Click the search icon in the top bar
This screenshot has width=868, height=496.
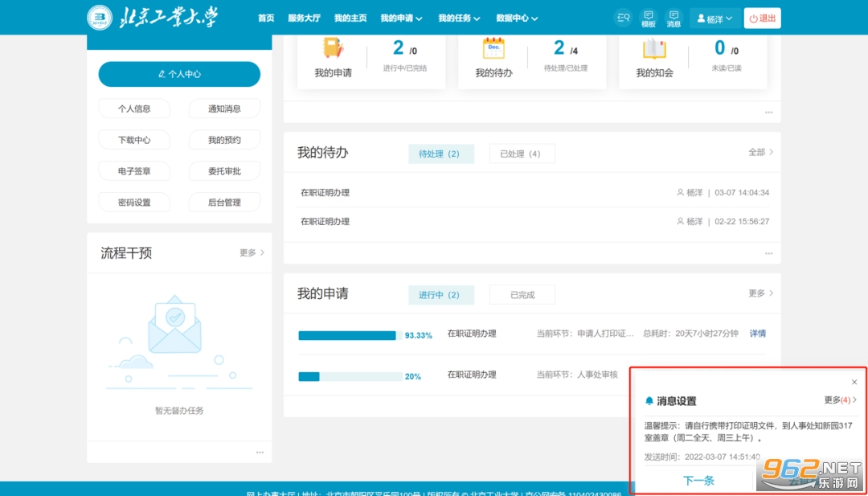pyautogui.click(x=623, y=18)
